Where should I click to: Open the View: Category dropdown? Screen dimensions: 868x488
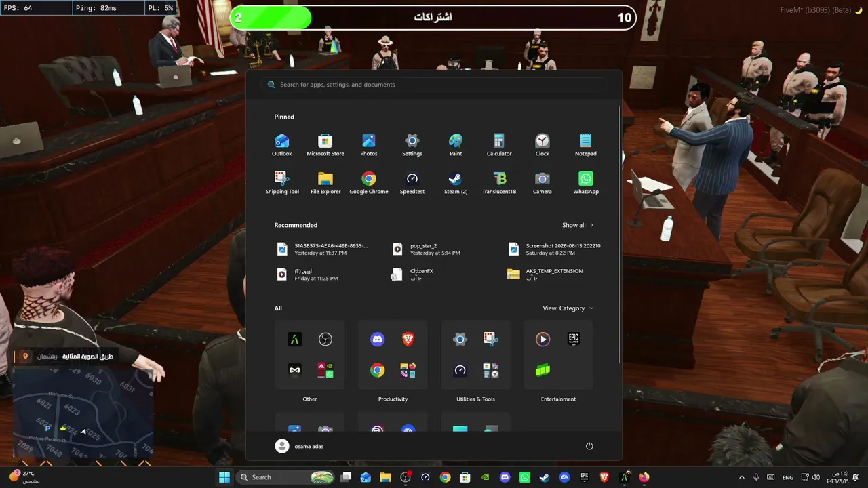coord(568,308)
